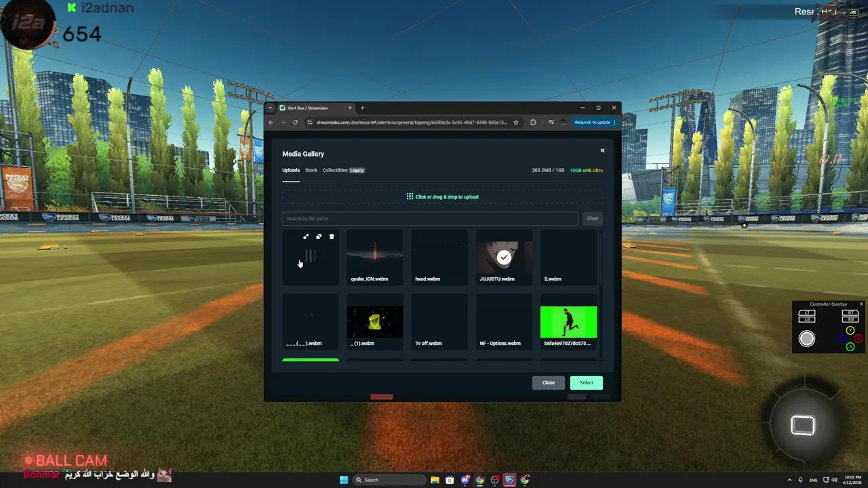Open the clock showing 10:02 PM
868x488 pixels.
[852, 480]
